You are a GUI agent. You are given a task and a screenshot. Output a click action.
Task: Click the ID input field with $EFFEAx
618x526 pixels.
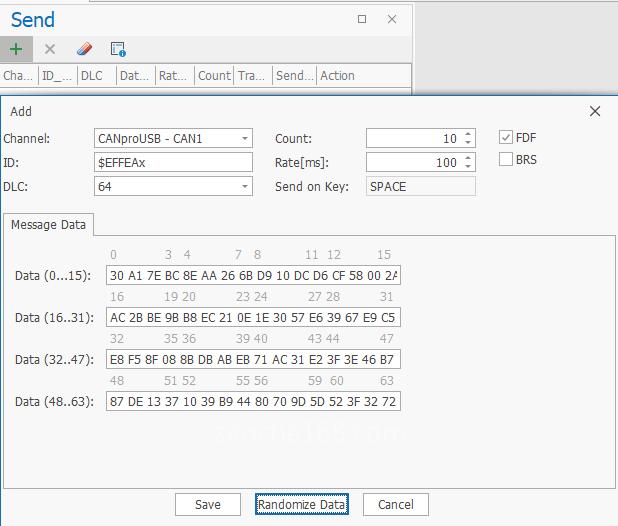click(173, 162)
